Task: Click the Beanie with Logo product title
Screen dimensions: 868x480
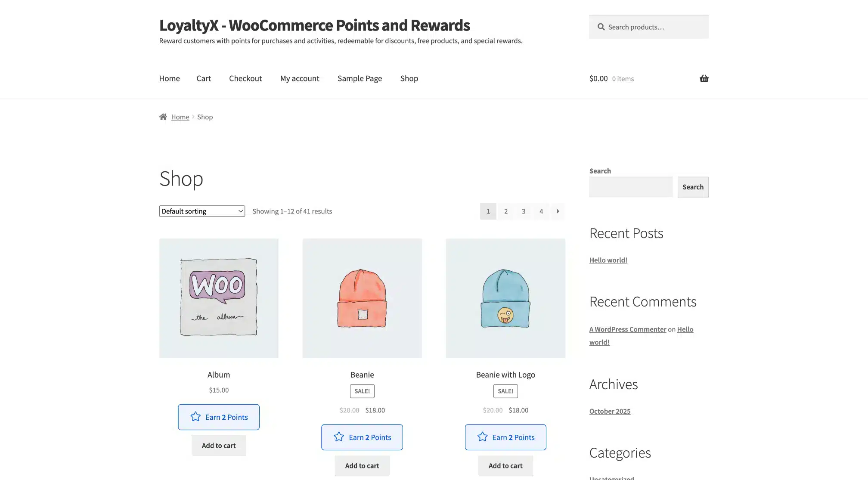Action: [x=505, y=375]
